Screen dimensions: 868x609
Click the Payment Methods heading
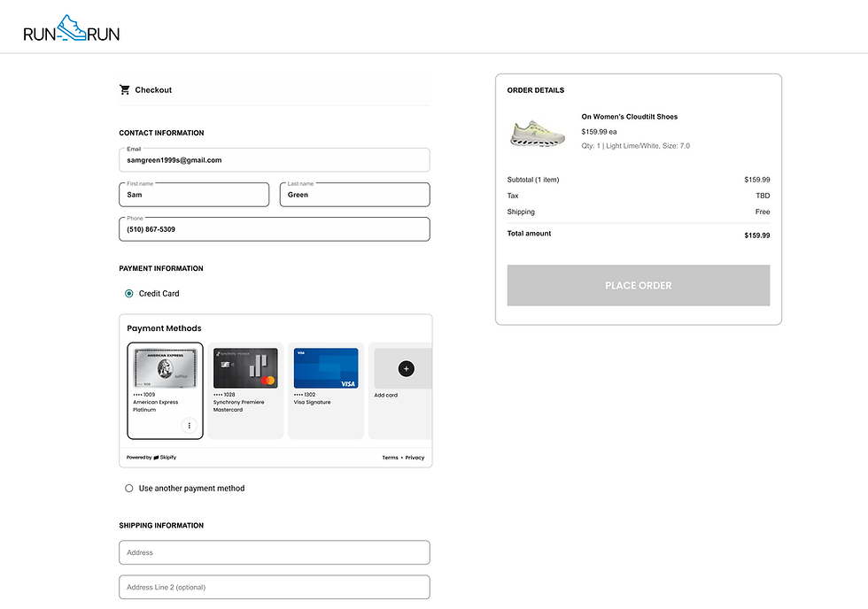coord(165,328)
